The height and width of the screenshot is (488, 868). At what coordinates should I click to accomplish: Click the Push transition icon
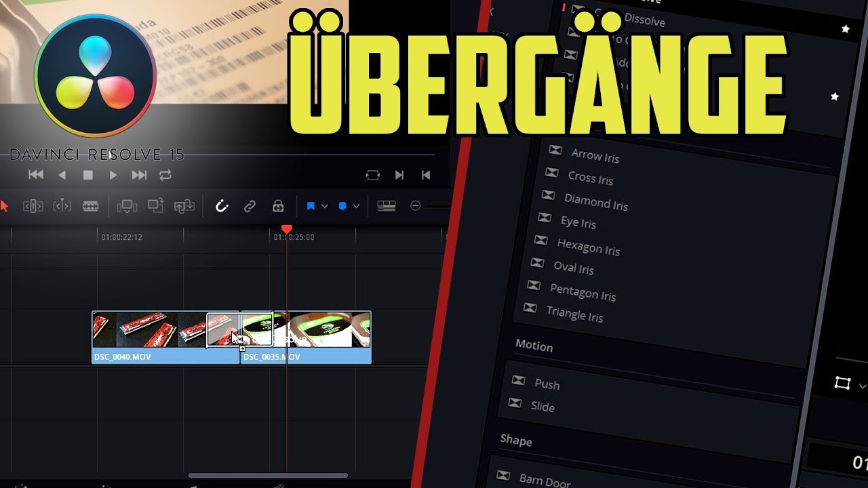click(518, 380)
